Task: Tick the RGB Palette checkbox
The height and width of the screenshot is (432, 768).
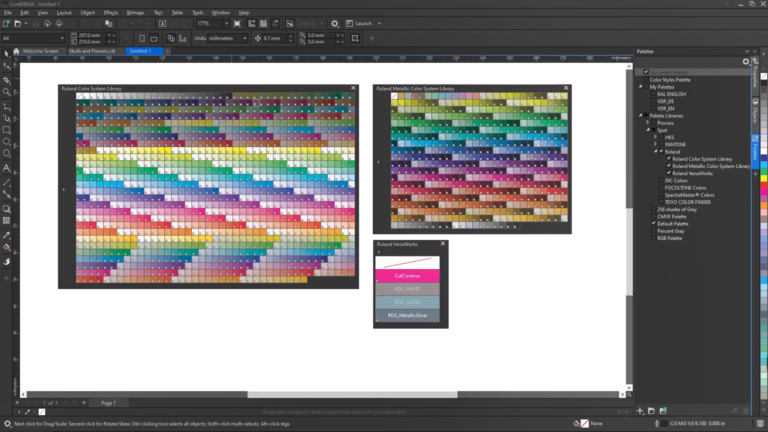Action: pyautogui.click(x=653, y=238)
